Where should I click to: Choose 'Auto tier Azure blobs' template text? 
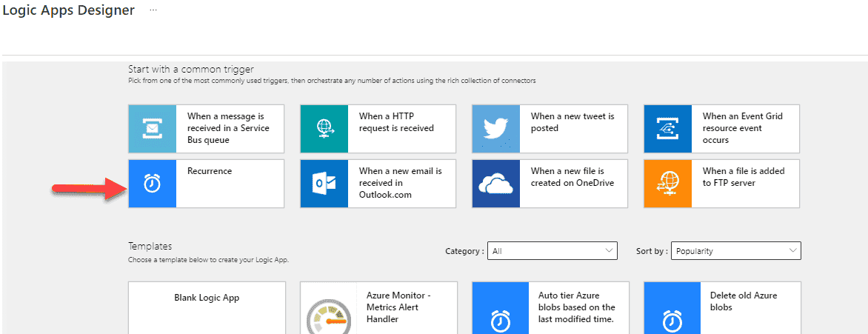pyautogui.click(x=576, y=307)
